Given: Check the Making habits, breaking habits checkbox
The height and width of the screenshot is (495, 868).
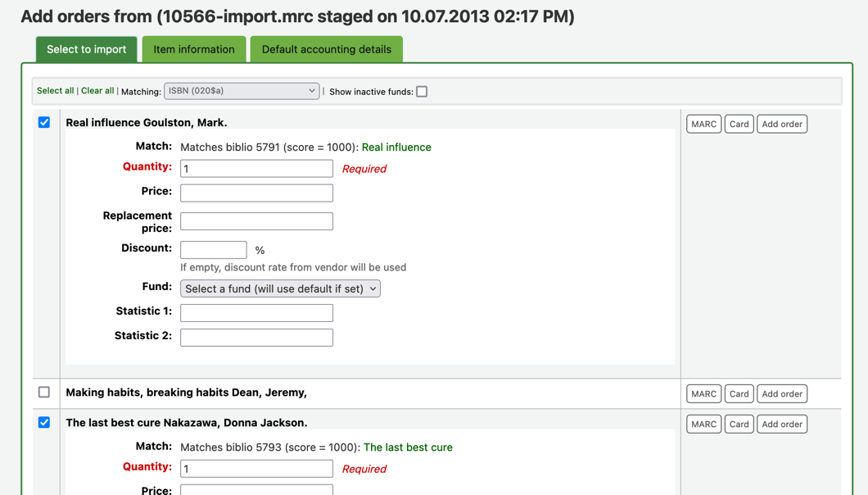Looking at the screenshot, I should [44, 392].
